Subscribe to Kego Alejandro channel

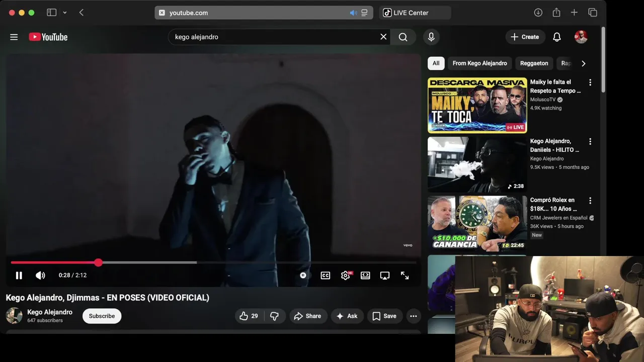click(x=102, y=316)
